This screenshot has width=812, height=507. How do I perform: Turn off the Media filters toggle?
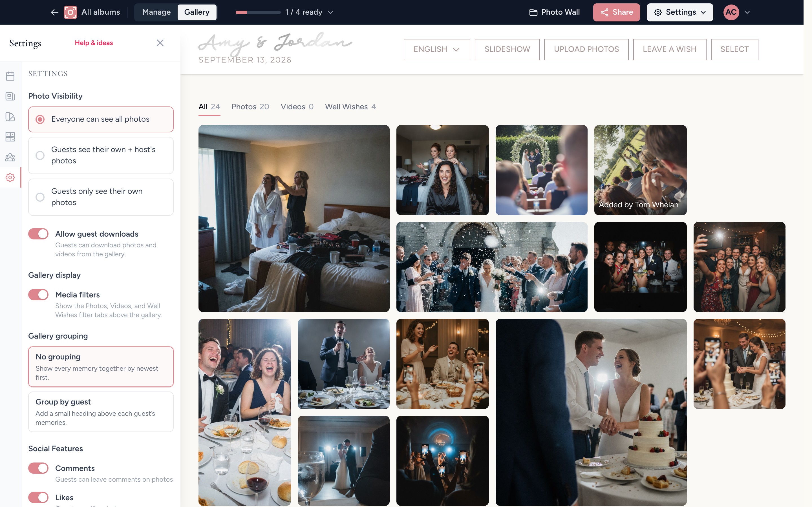pyautogui.click(x=38, y=295)
